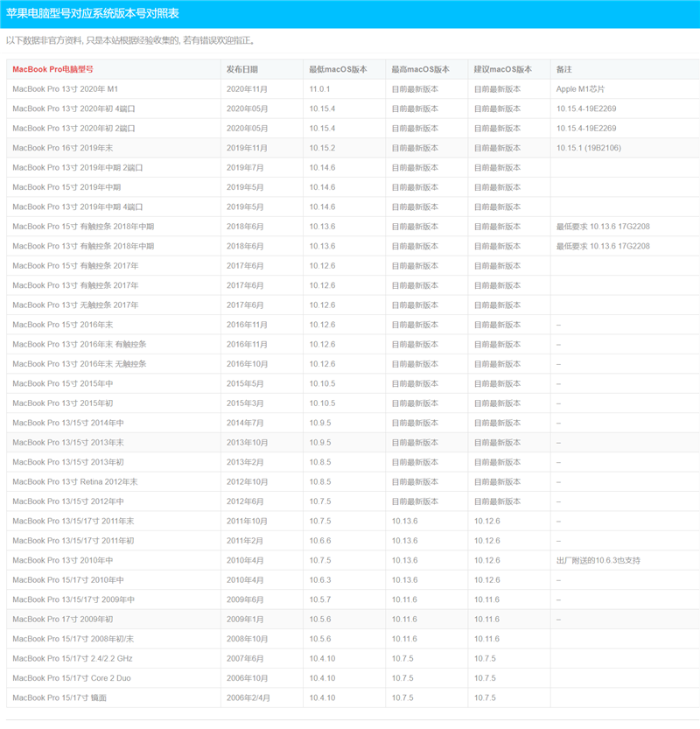Select MacBook Pro 13寸 2020年初 4端口 row
700x729 pixels.
tap(353, 109)
